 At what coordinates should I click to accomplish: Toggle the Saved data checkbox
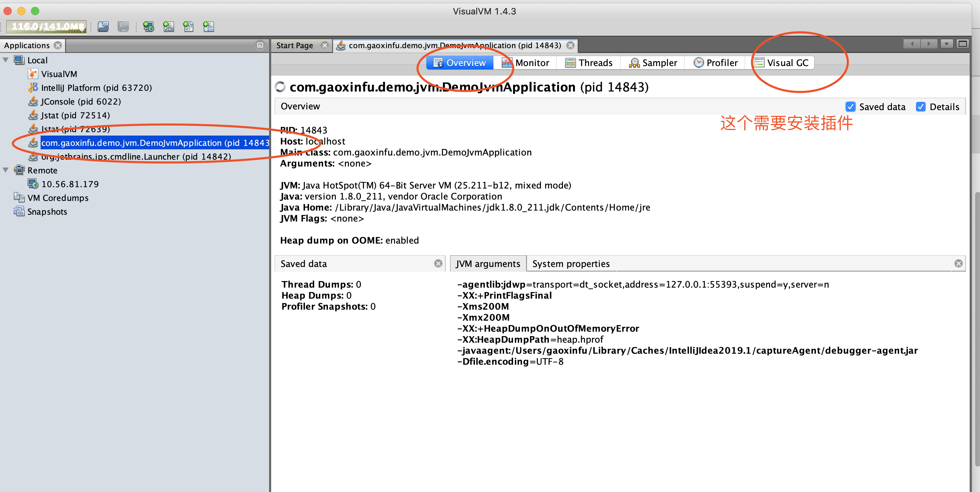pos(850,107)
